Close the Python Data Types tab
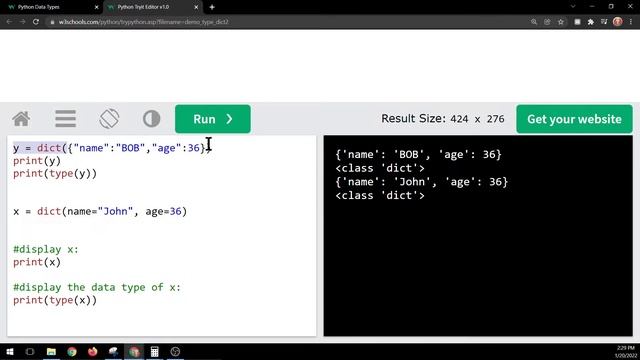This screenshot has height=360, width=640. point(97,7)
